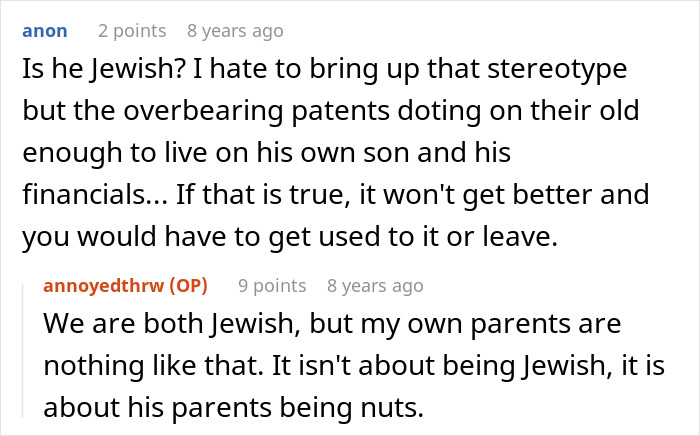Click the (OP) label next to annoyedthrw
Image resolution: width=700 pixels, height=436 pixels.
coord(188,286)
